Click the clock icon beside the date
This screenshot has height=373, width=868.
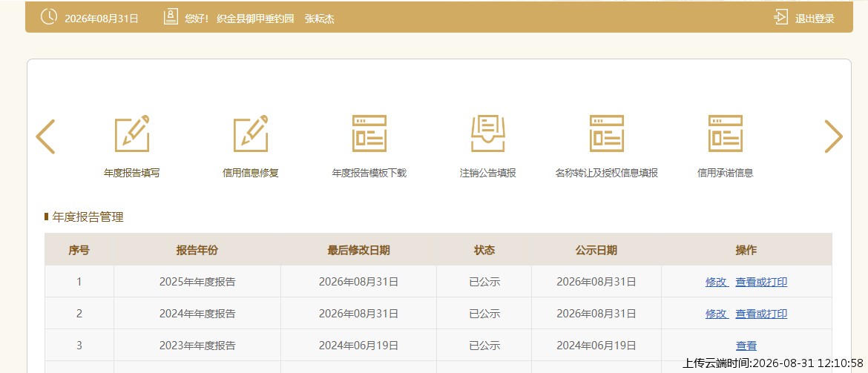coord(49,17)
